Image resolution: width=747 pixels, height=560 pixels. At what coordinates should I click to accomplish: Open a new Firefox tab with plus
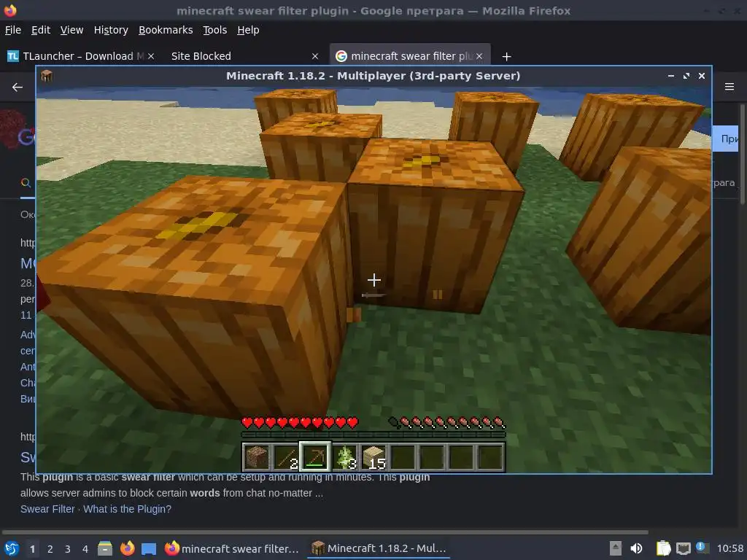[x=506, y=57]
